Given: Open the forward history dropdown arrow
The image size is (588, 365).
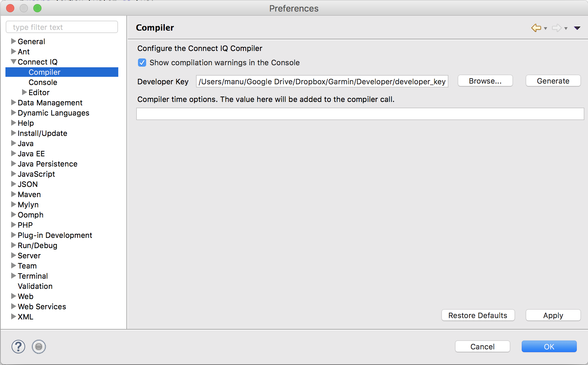Looking at the screenshot, I should 566,29.
